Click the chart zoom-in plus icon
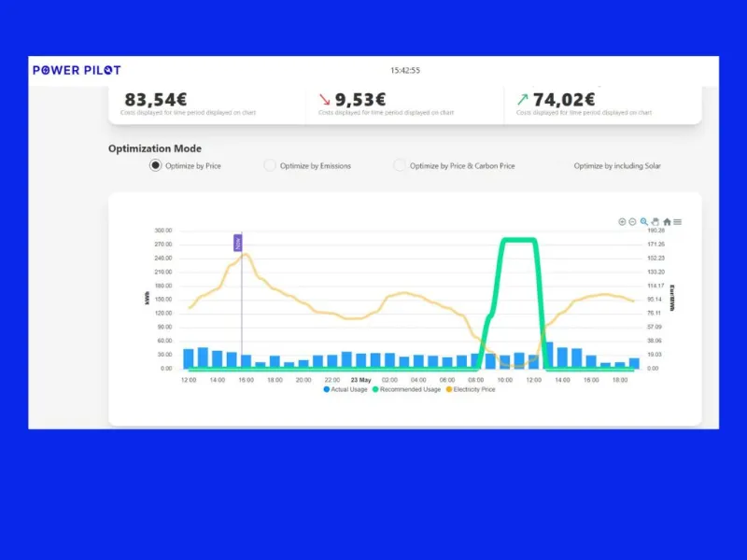The image size is (747, 560). [x=622, y=222]
